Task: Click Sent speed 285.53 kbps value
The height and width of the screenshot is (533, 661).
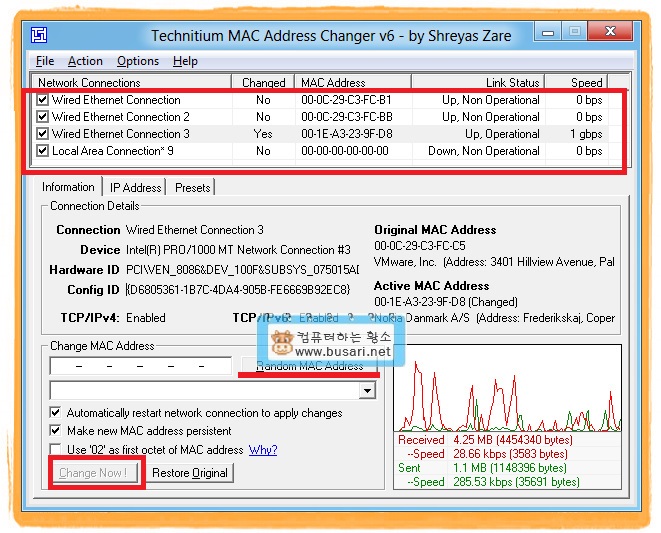Action: coord(516,482)
